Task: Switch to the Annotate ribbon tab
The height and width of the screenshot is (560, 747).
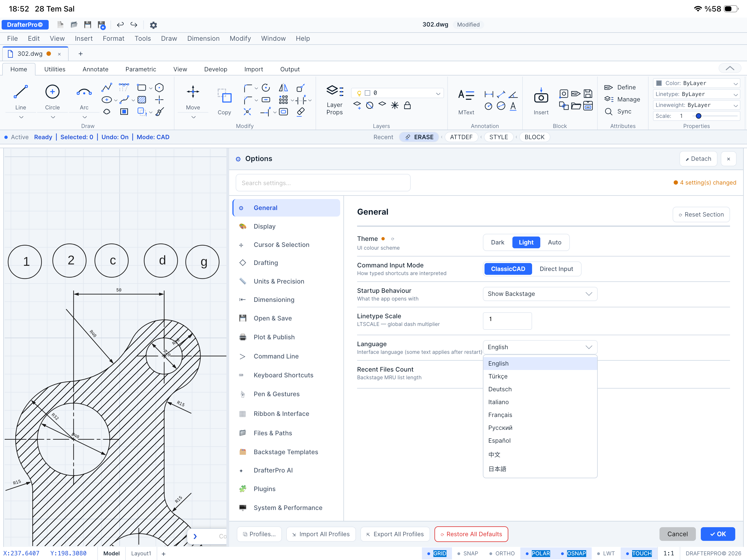Action: (96, 69)
